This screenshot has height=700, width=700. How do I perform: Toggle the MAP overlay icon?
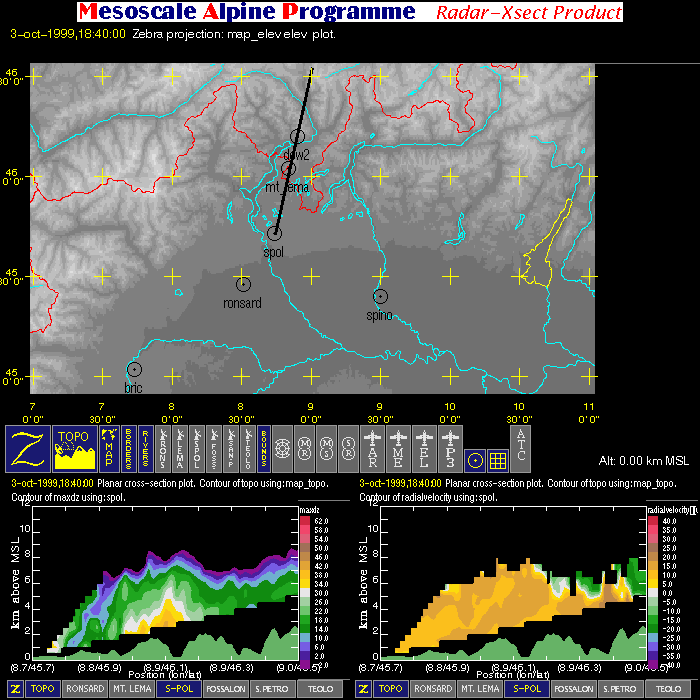point(108,449)
